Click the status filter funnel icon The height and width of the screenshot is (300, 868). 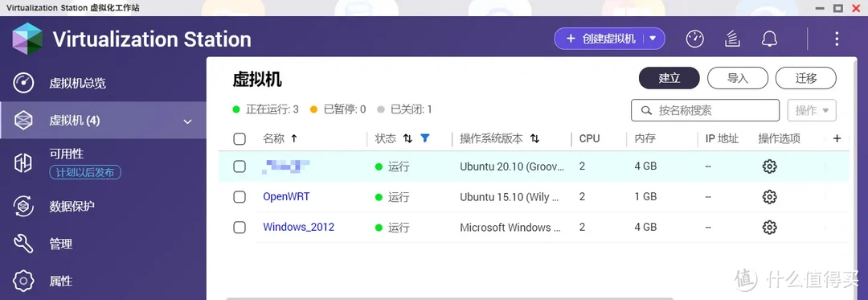click(424, 138)
